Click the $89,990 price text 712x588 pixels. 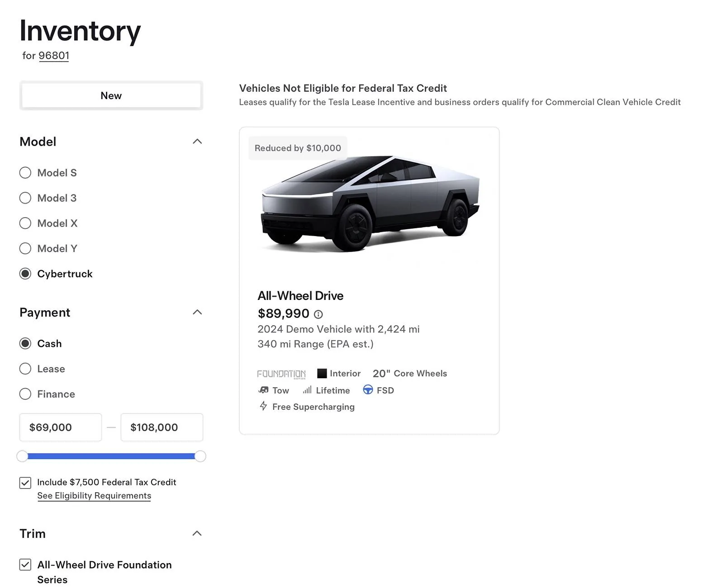click(x=284, y=313)
